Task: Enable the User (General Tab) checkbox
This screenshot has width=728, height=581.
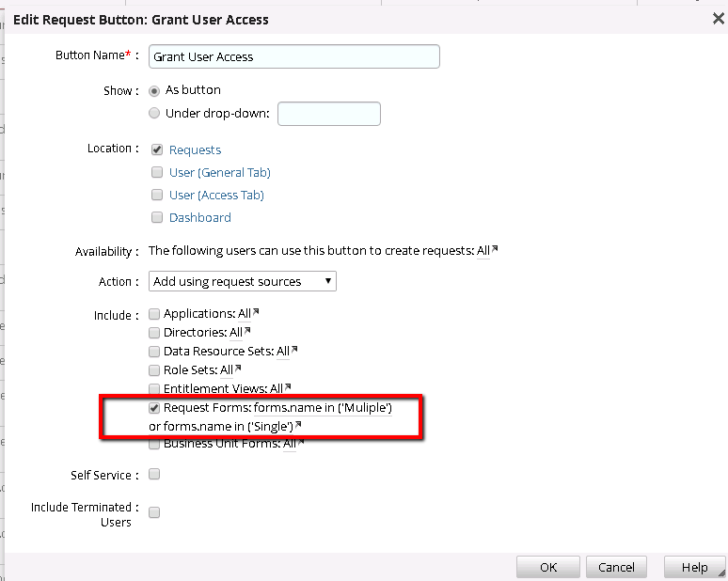Action: tap(157, 172)
